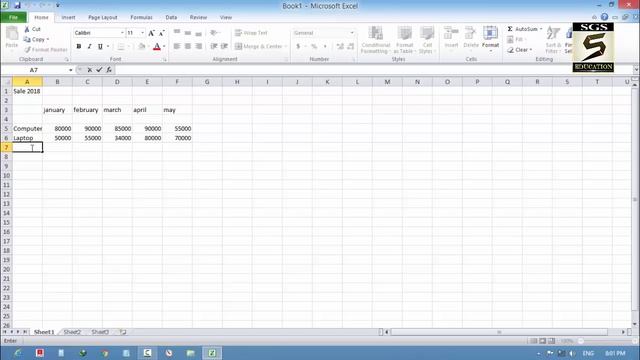Click the Decrease Indent icon

(x=214, y=47)
